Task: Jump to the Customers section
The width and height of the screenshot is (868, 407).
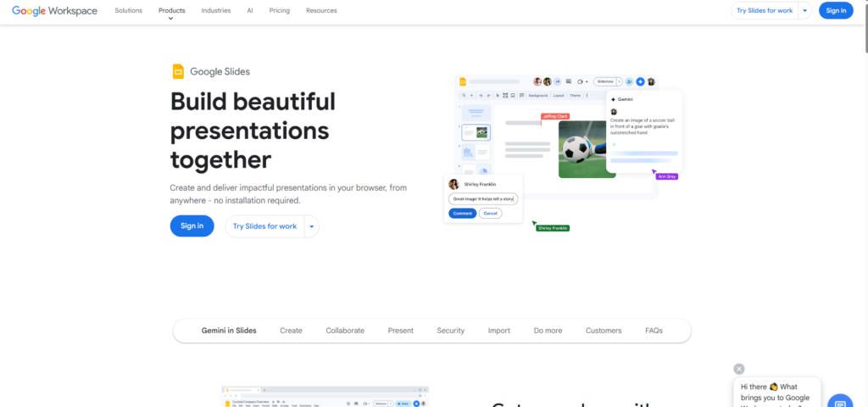Action: pyautogui.click(x=604, y=331)
